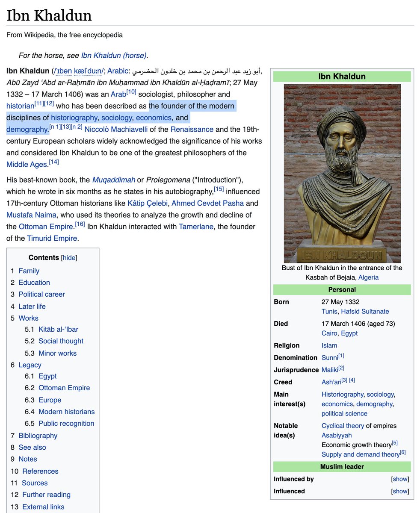Go to the Europe subsection
Viewport: 420px width, 513px height.
(x=50, y=400)
